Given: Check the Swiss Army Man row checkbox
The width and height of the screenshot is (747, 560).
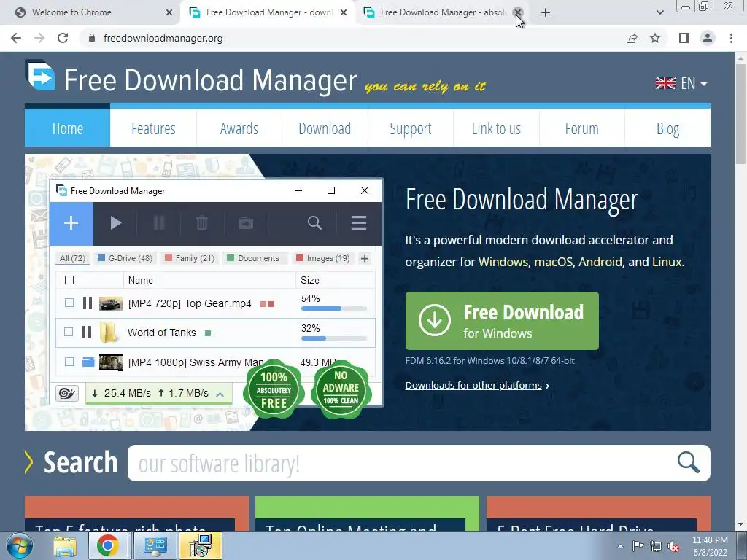Looking at the screenshot, I should point(69,362).
